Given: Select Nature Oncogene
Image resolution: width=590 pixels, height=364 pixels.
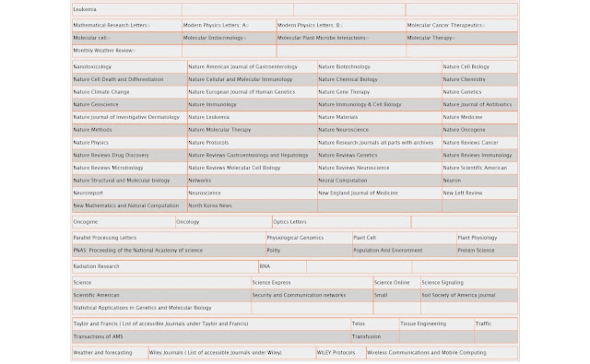Looking at the screenshot, I should pos(464,130).
